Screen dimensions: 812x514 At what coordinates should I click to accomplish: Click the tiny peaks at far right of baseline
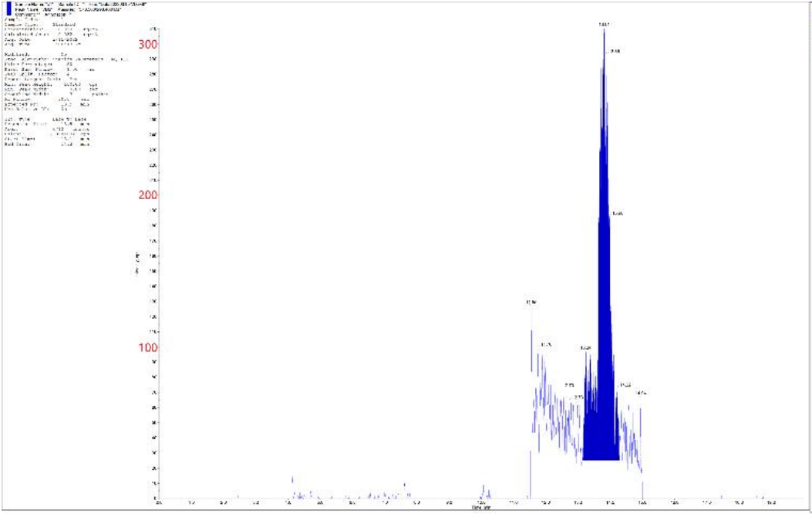point(758,496)
